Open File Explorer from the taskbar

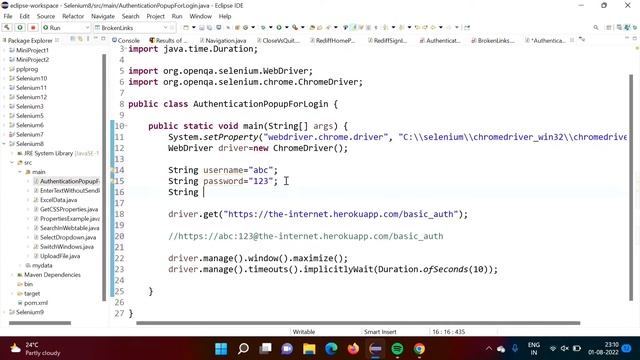(x=309, y=349)
